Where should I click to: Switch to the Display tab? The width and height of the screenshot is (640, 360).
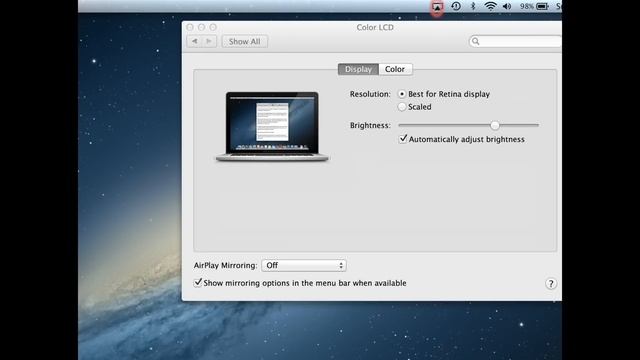point(358,69)
